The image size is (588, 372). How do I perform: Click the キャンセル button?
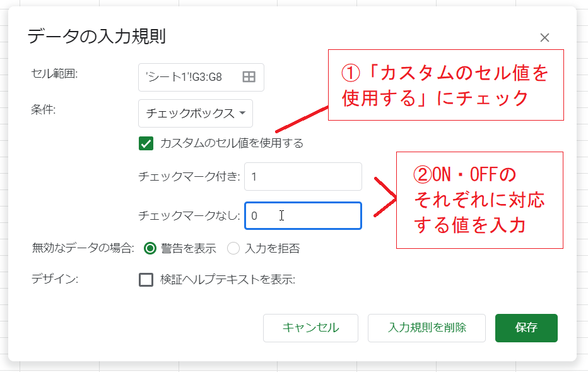[310, 328]
